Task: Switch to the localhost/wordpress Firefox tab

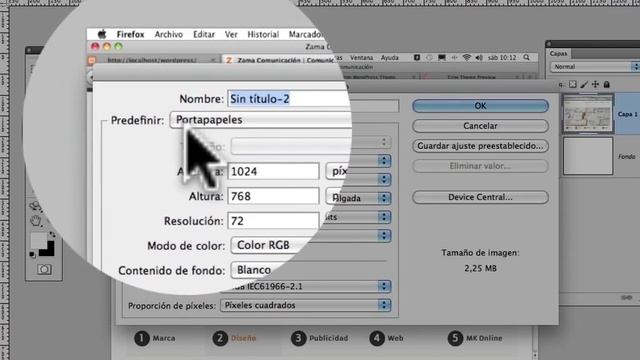Action: [x=152, y=60]
